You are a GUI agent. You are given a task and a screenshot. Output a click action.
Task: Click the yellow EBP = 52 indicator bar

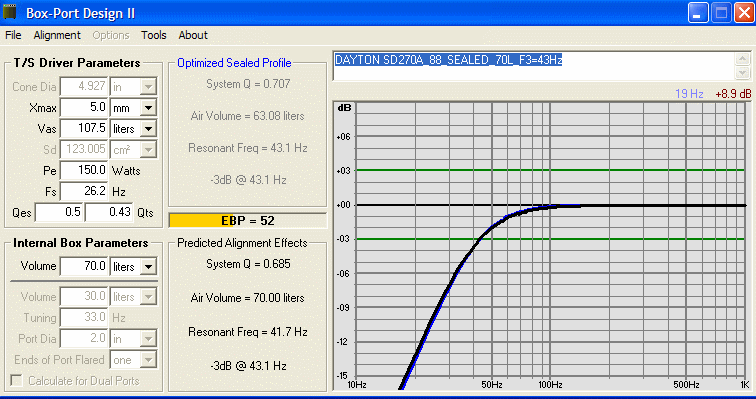247,221
